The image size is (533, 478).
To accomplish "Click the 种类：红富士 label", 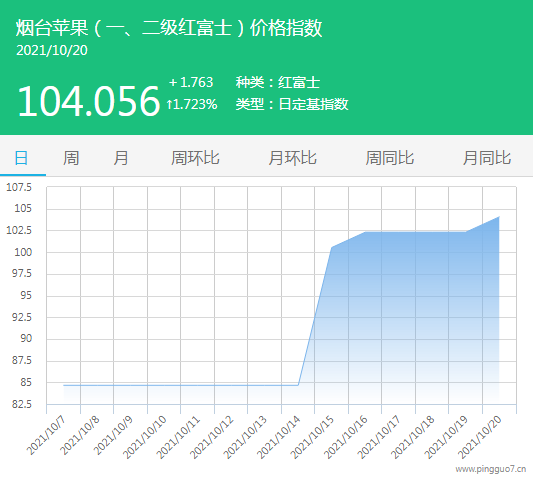I will pyautogui.click(x=278, y=83).
